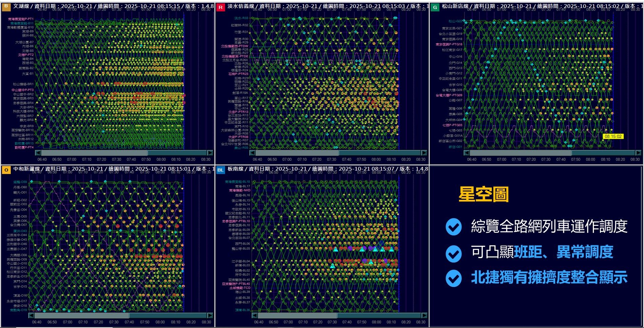This screenshot has height=328, width=644.
Task: Click the orange O badge for 中和新蘆線
Action: click(6, 170)
